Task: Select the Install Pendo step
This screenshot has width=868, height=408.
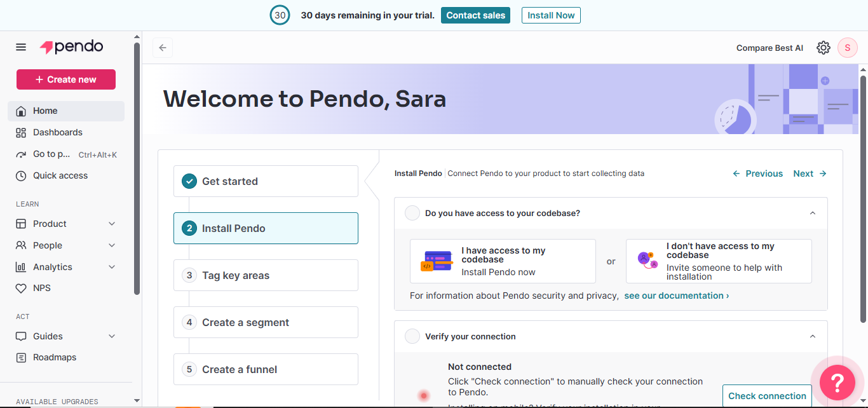Action: (266, 228)
